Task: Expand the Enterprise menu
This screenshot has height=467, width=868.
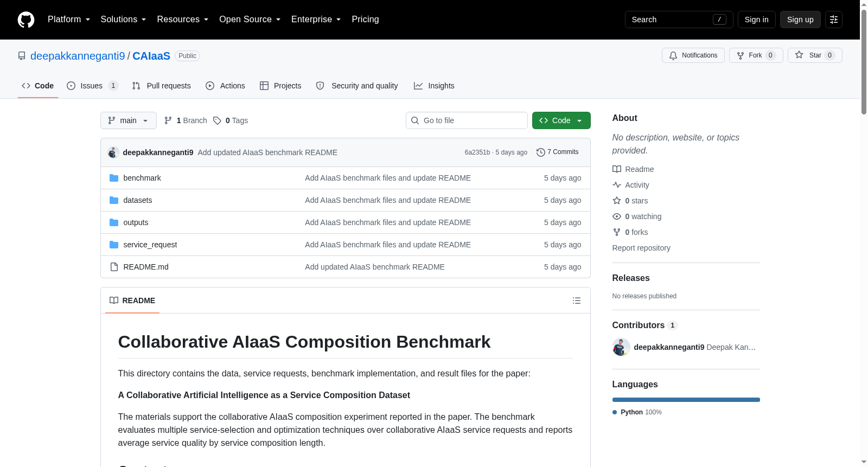Action: 316,20
